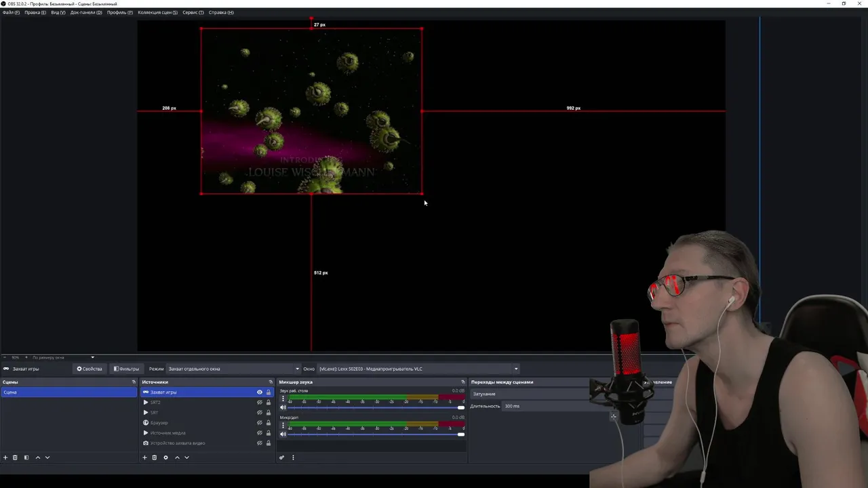This screenshot has width=868, height=488.
Task: Open the Справка menu
Action: [221, 12]
